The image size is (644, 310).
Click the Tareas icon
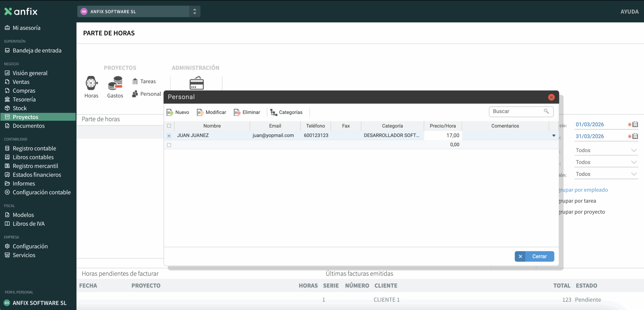pyautogui.click(x=135, y=81)
